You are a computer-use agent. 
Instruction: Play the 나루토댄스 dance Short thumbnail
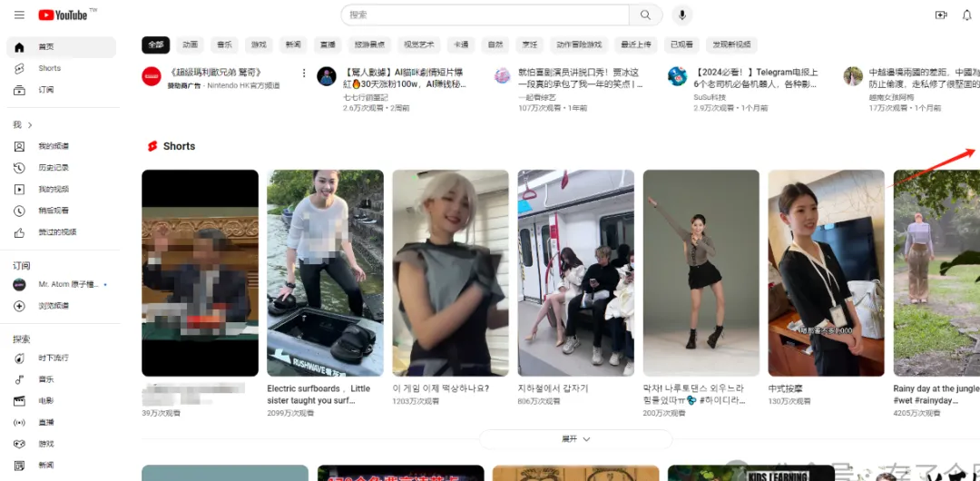pos(701,272)
